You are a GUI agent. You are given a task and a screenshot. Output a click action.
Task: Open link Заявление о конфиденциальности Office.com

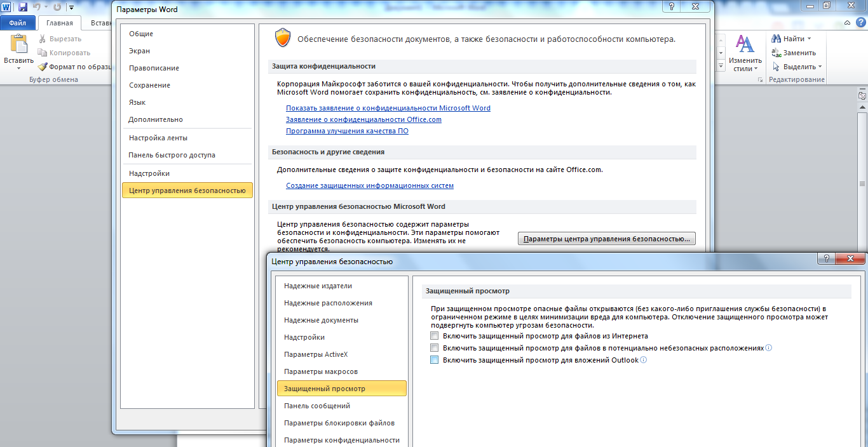(x=363, y=119)
